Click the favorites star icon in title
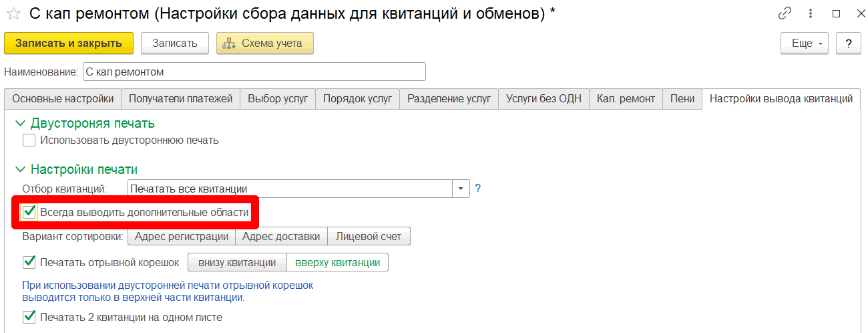The width and height of the screenshot is (868, 333). coord(13,14)
